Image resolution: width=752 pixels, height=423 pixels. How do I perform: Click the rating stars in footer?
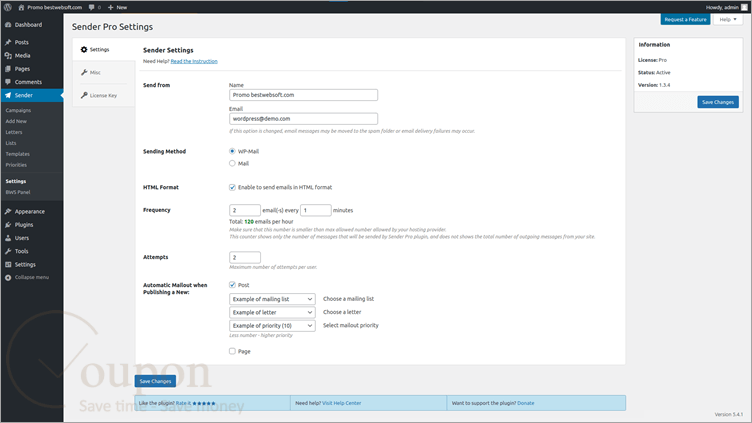pyautogui.click(x=204, y=403)
